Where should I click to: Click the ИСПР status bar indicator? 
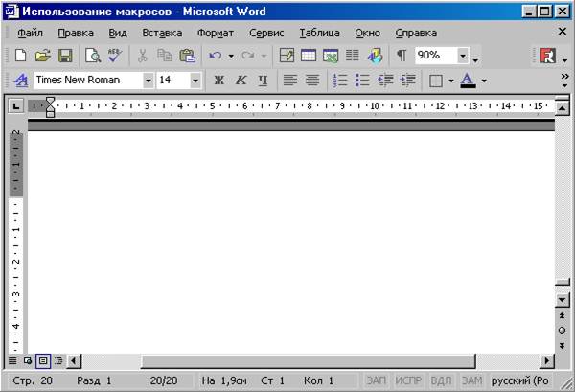pyautogui.click(x=408, y=380)
